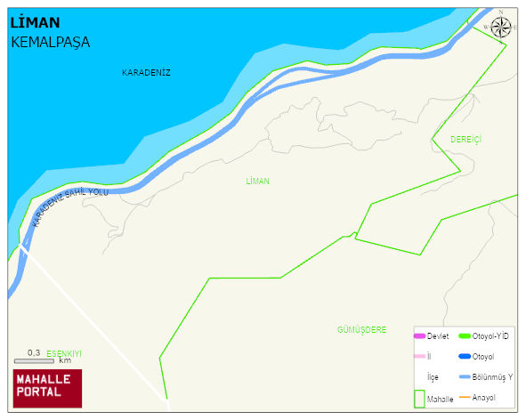Click the LİMAN map title heading

click(35, 23)
